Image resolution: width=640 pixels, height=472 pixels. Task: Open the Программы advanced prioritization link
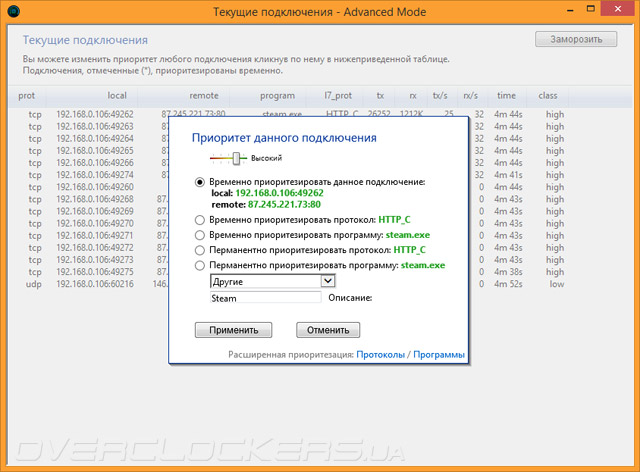pyautogui.click(x=439, y=354)
